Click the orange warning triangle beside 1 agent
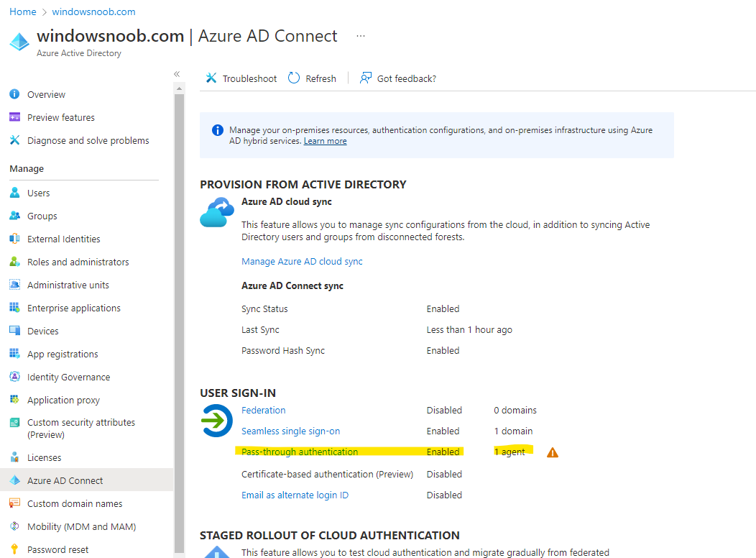 point(553,452)
